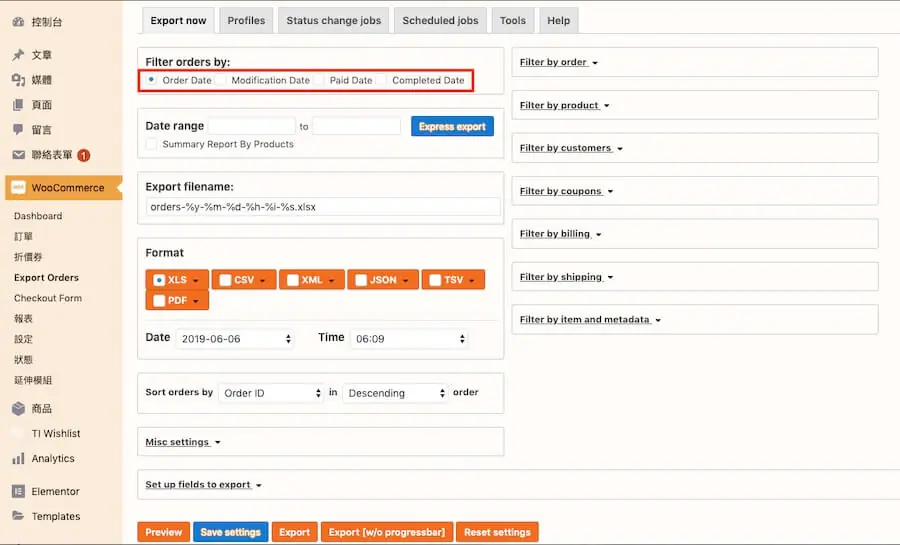Image resolution: width=900 pixels, height=545 pixels.
Task: Click the Elementor icon in sidebar
Action: point(18,491)
